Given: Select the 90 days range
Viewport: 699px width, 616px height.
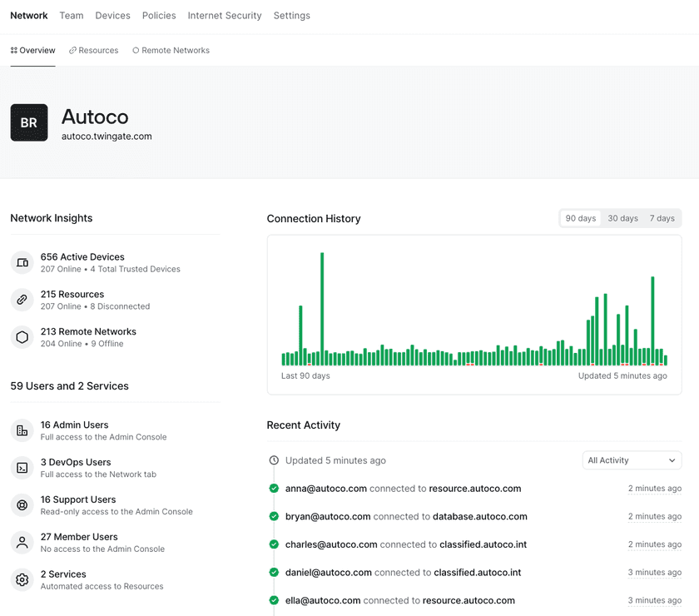Looking at the screenshot, I should [x=581, y=219].
